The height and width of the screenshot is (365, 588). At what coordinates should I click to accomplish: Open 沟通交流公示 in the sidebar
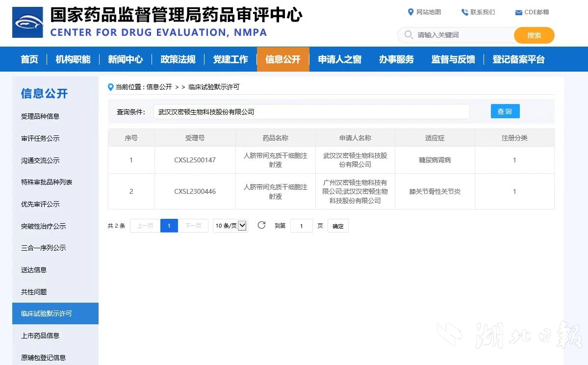click(x=40, y=160)
